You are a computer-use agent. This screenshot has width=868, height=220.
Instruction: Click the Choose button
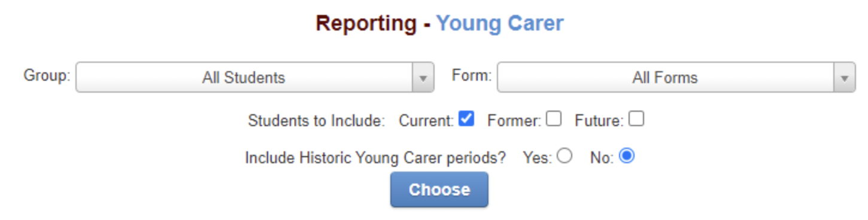pos(439,190)
